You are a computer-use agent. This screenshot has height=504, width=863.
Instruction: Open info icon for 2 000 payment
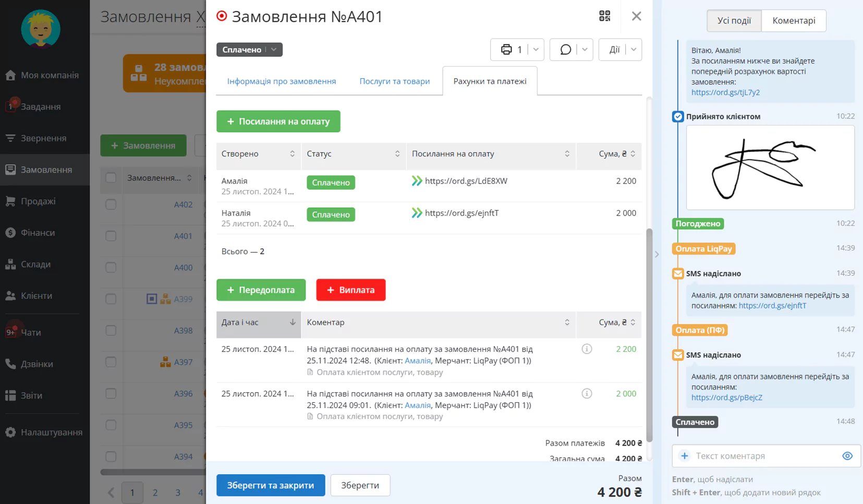tap(587, 394)
